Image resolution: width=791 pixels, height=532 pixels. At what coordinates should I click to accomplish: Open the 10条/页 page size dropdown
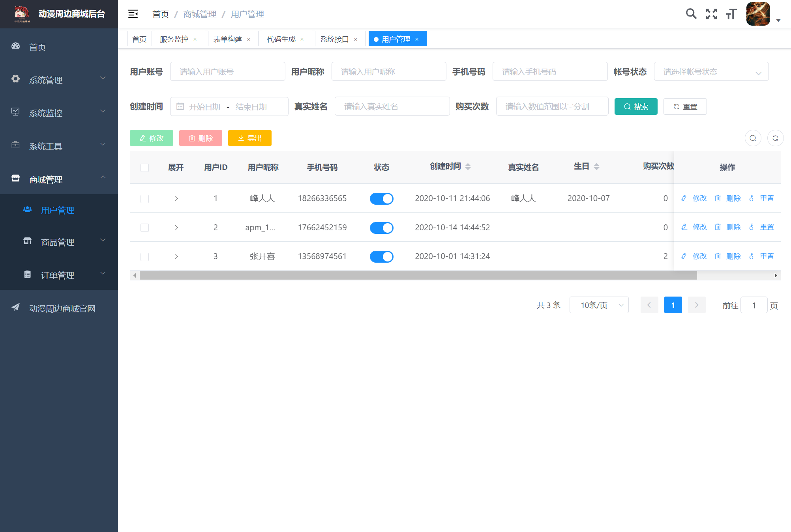pyautogui.click(x=599, y=305)
